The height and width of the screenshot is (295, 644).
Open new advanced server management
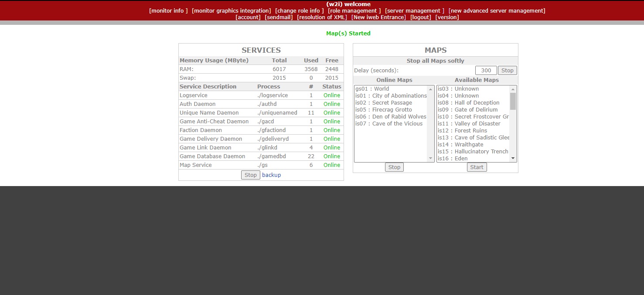pos(497,11)
